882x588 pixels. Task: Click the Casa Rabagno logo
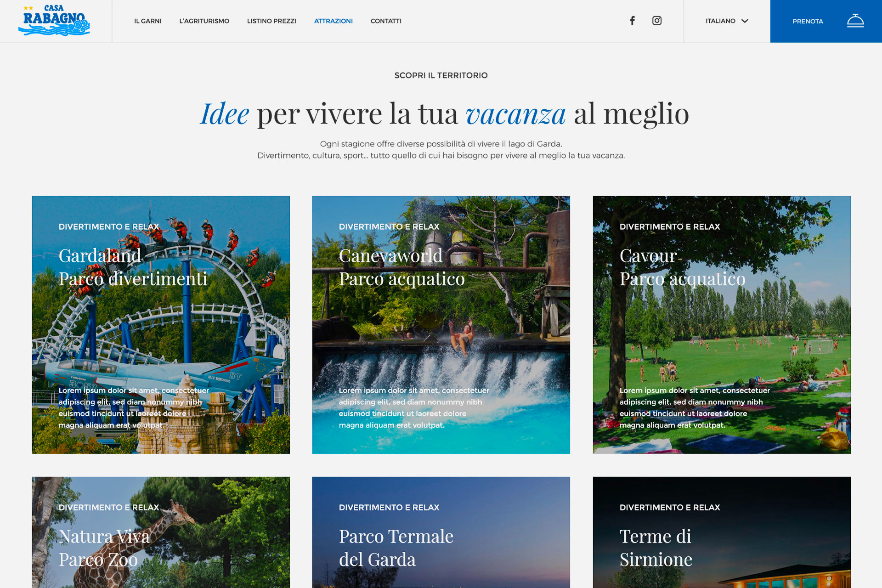click(x=54, y=21)
